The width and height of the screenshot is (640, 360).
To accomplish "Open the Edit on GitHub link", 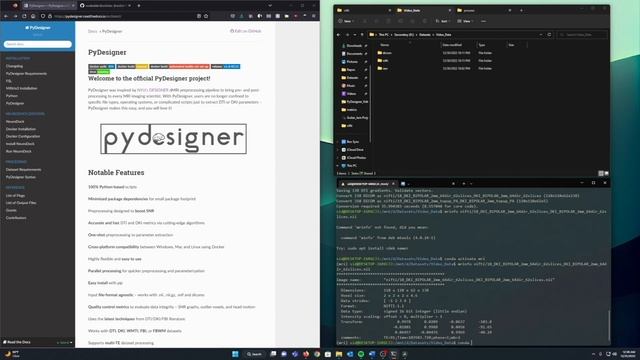I will 245,31.
